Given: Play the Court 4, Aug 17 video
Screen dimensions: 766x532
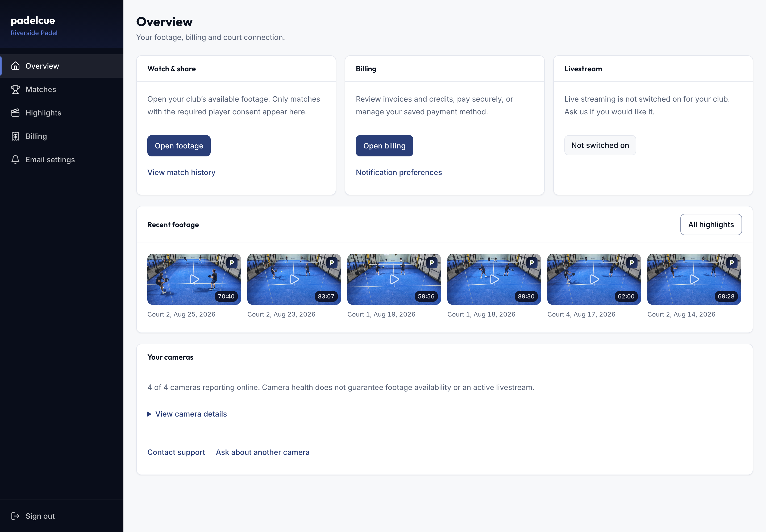Looking at the screenshot, I should point(594,279).
